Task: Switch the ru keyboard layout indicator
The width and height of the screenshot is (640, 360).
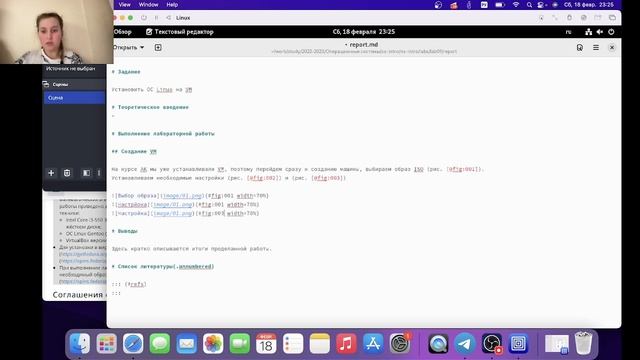Action: pos(569,32)
